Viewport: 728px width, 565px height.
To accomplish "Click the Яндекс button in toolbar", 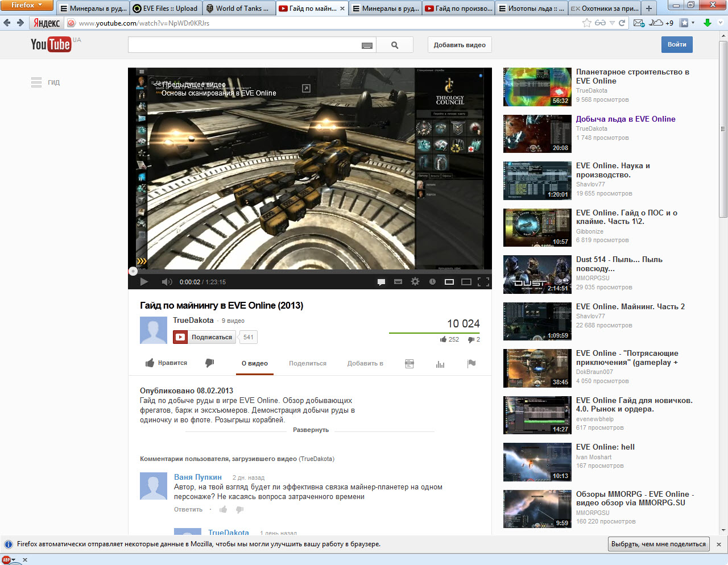I will pyautogui.click(x=46, y=23).
